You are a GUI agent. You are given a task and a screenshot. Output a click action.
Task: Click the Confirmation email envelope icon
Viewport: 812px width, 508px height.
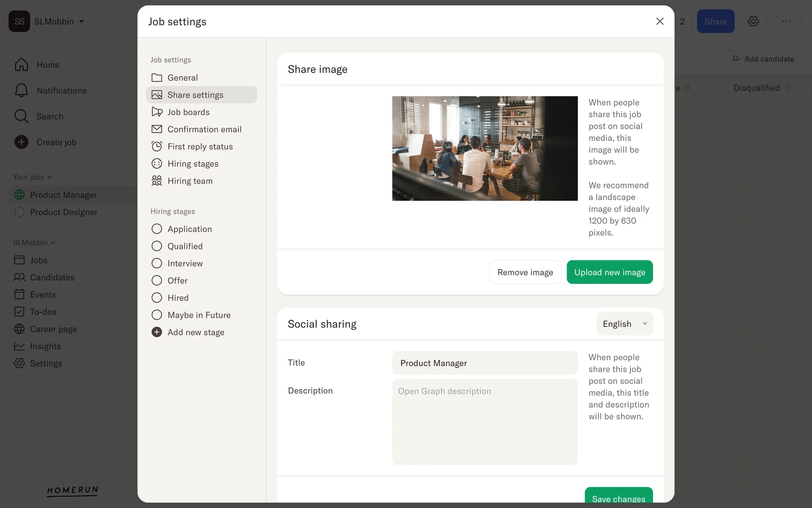(156, 129)
